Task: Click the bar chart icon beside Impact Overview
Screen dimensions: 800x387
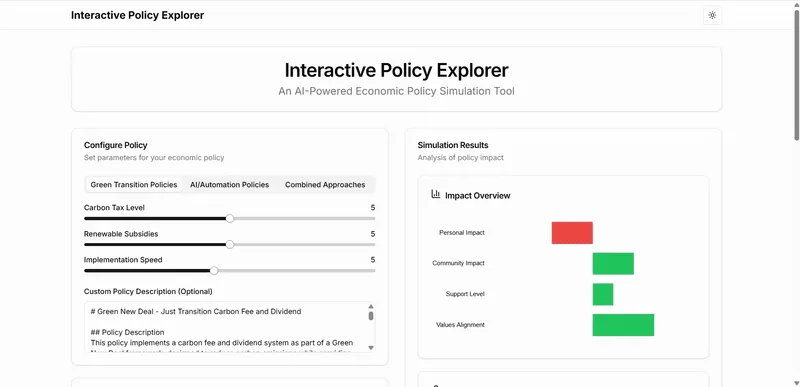Action: click(x=435, y=194)
